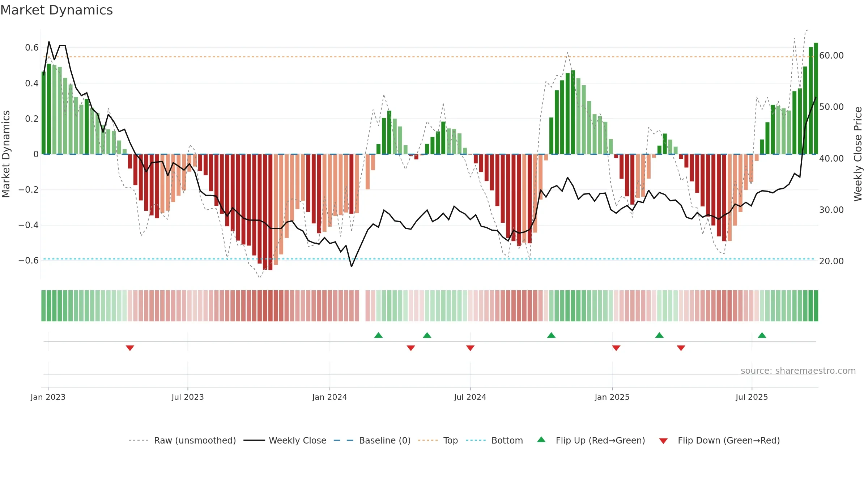Click the red Flip Down triangle icon in legend

pos(663,441)
